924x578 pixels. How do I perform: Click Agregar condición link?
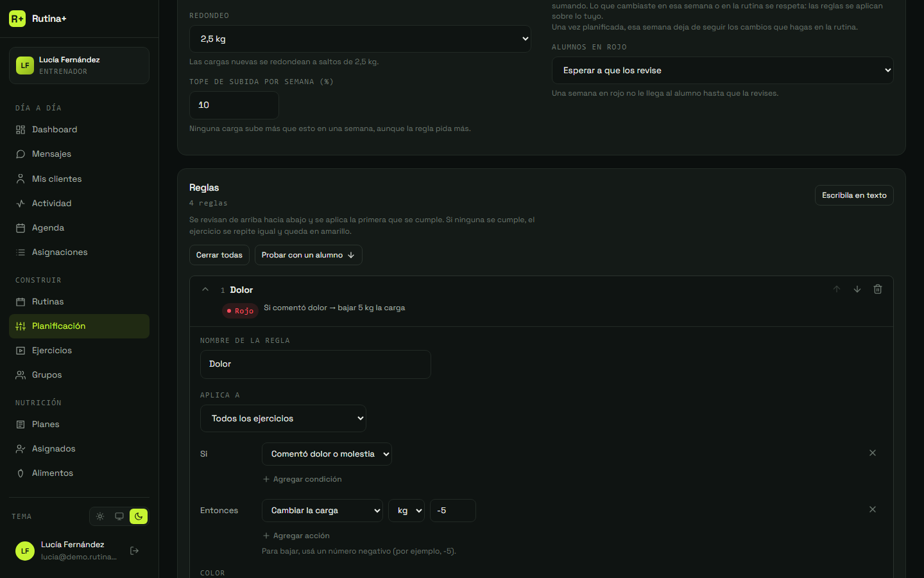(302, 479)
